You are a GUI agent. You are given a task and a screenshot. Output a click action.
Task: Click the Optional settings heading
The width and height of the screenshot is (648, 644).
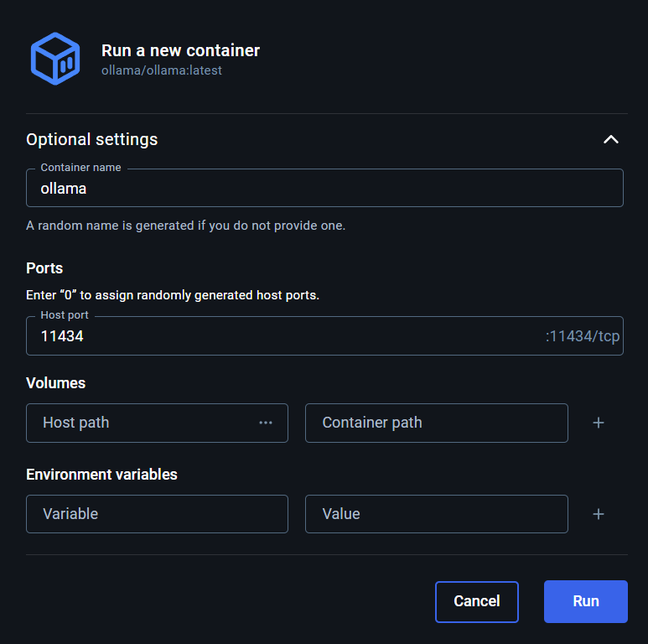point(91,139)
